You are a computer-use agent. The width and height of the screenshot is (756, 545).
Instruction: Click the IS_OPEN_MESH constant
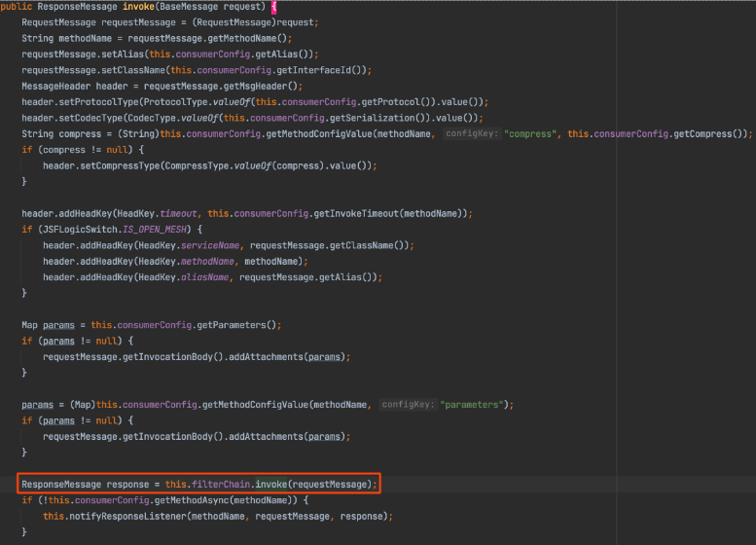pyautogui.click(x=155, y=229)
